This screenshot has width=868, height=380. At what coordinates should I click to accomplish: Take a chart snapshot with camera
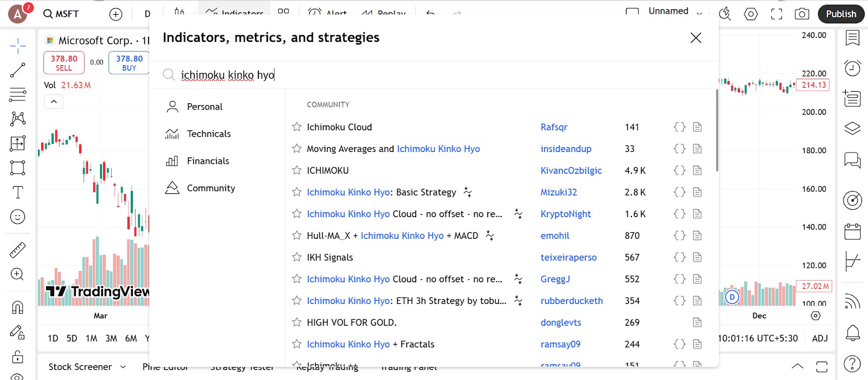coord(802,14)
